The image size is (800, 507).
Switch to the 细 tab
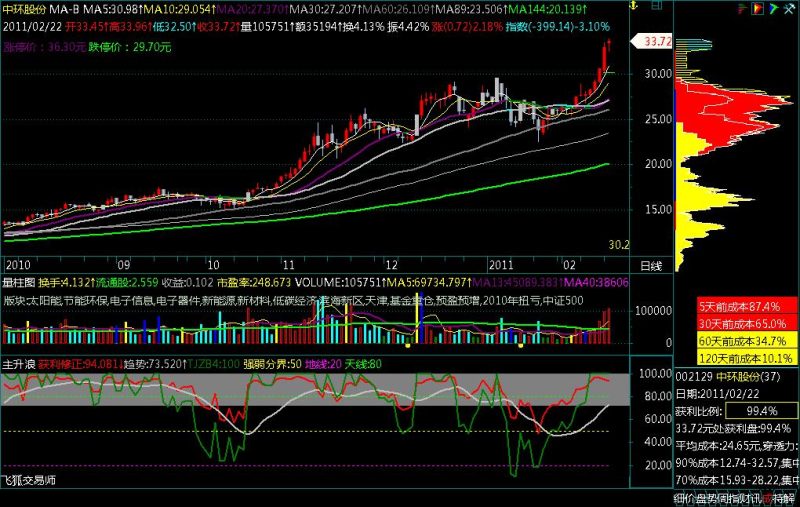coord(679,499)
